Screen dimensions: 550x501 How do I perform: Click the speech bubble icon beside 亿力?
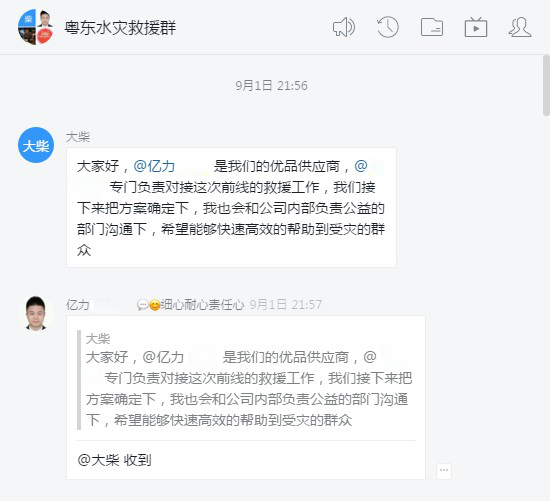[x=142, y=305]
